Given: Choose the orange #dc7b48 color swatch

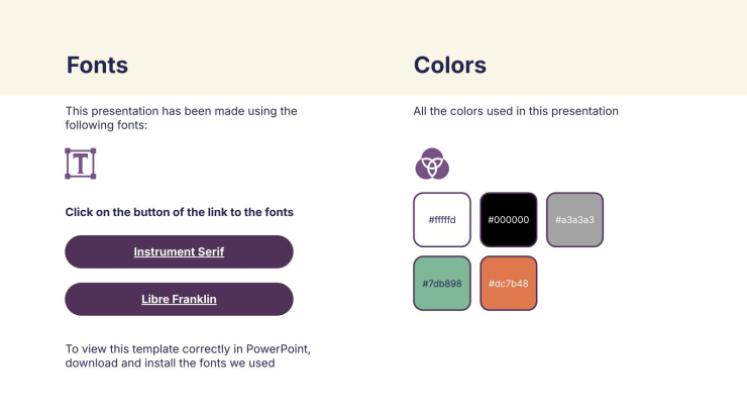Looking at the screenshot, I should (x=508, y=283).
